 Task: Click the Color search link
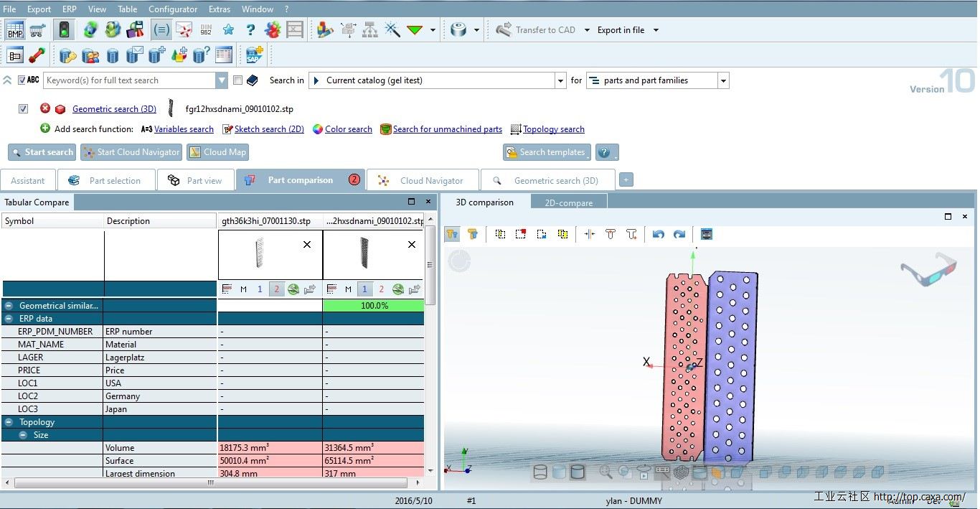[348, 129]
